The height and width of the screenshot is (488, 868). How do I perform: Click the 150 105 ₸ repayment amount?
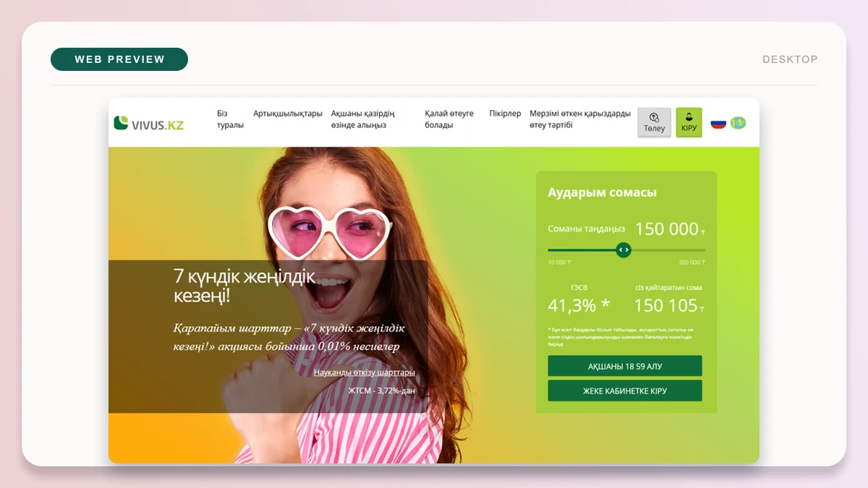click(668, 306)
